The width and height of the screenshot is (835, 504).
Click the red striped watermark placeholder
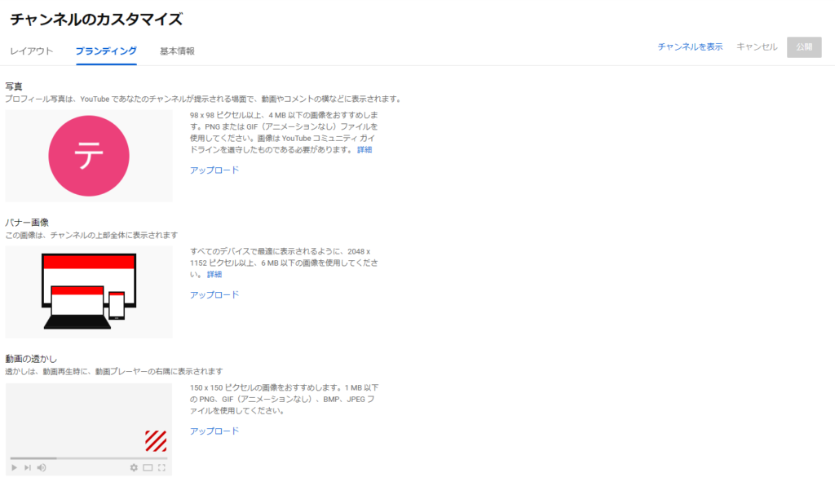coord(155,440)
